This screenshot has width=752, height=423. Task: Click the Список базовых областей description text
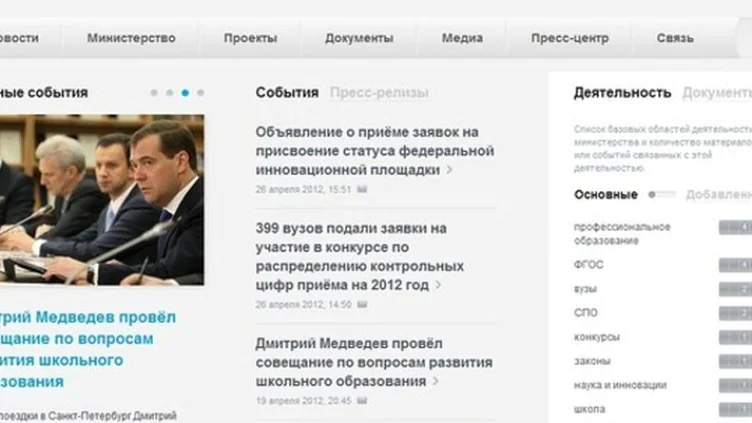point(663,149)
